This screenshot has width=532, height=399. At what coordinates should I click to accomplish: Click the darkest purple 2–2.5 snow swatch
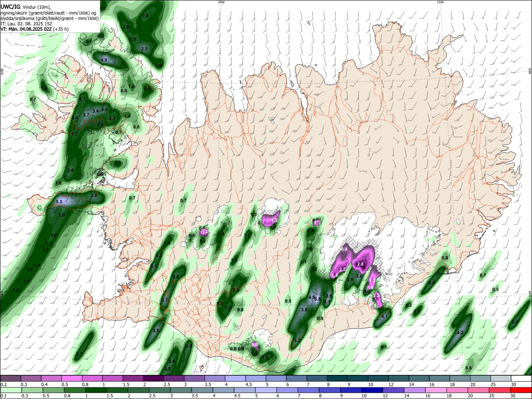[x=153, y=379]
